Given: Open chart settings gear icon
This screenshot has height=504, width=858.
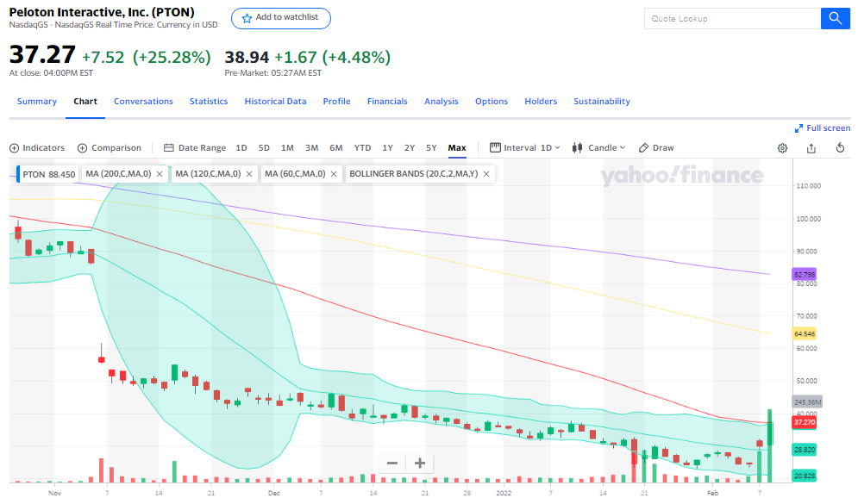Looking at the screenshot, I should (782, 148).
